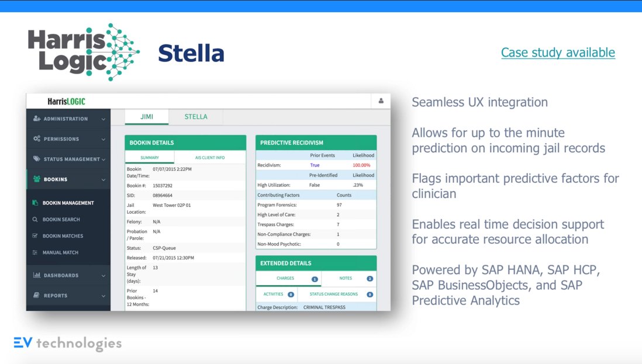Viewport: 642px width, 364px height.
Task: Open Bookin Management in sidebar
Action: 68,203
